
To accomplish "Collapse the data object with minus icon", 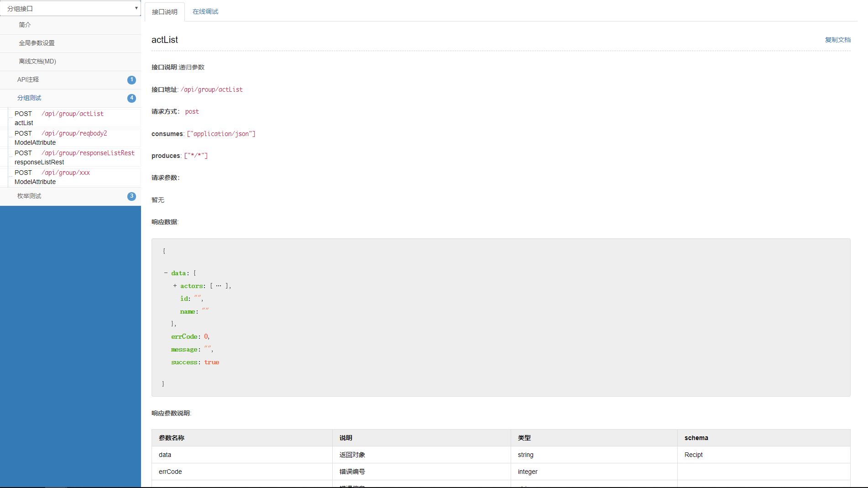I will click(x=166, y=273).
